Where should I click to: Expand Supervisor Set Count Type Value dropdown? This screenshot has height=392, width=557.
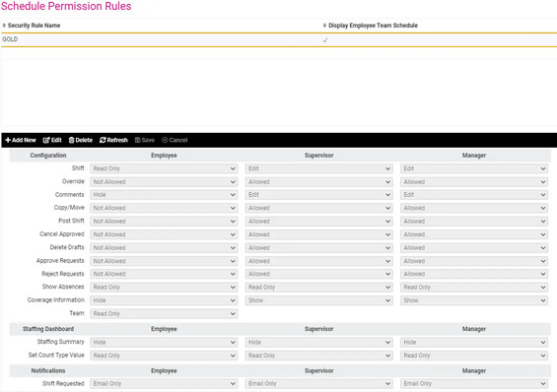pyautogui.click(x=318, y=356)
